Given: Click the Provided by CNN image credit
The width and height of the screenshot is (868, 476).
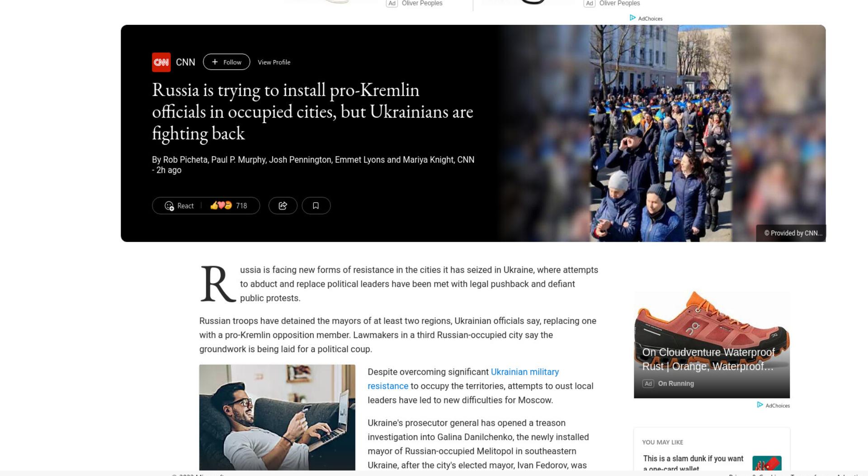Looking at the screenshot, I should (x=793, y=233).
